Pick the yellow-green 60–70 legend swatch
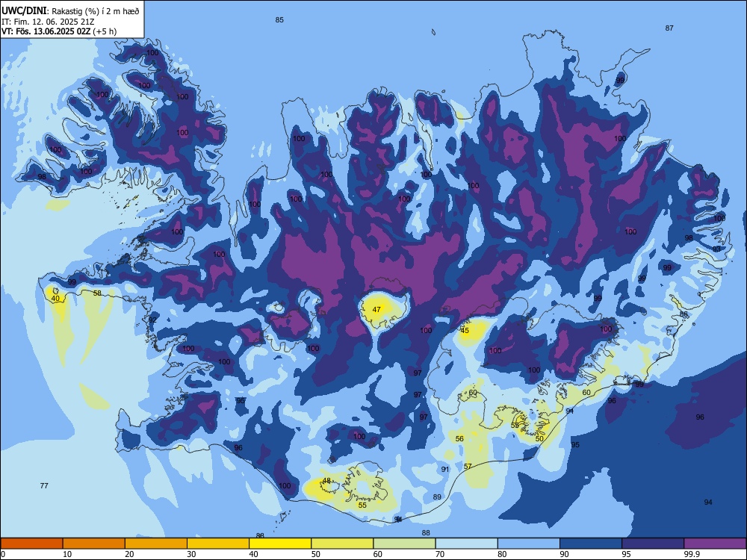 pyautogui.click(x=404, y=544)
